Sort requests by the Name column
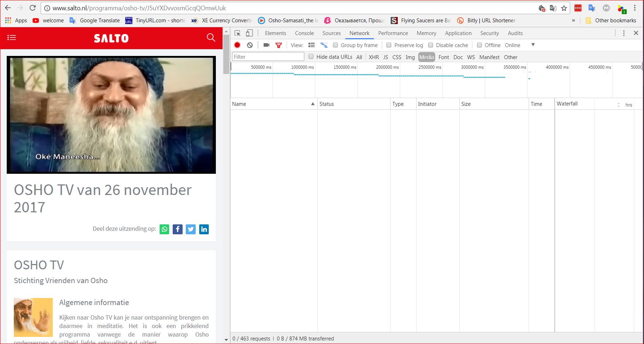644x344 pixels. point(274,104)
